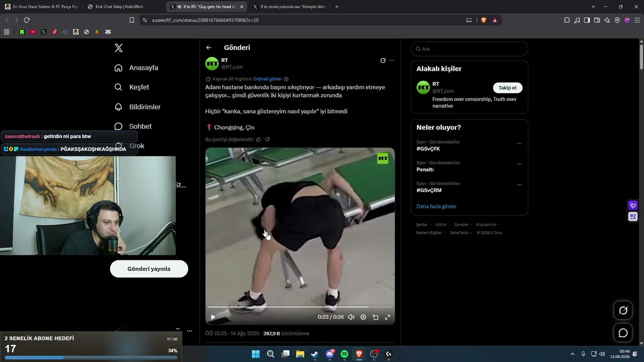Open Spotify from the taskbar
Viewport: 644px width, 362px height.
pyautogui.click(x=345, y=354)
